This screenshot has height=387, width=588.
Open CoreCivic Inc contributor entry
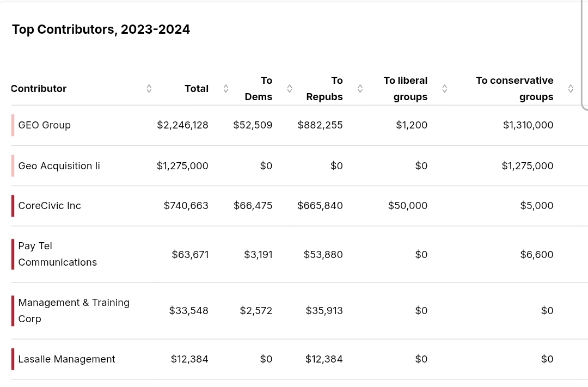coord(50,206)
